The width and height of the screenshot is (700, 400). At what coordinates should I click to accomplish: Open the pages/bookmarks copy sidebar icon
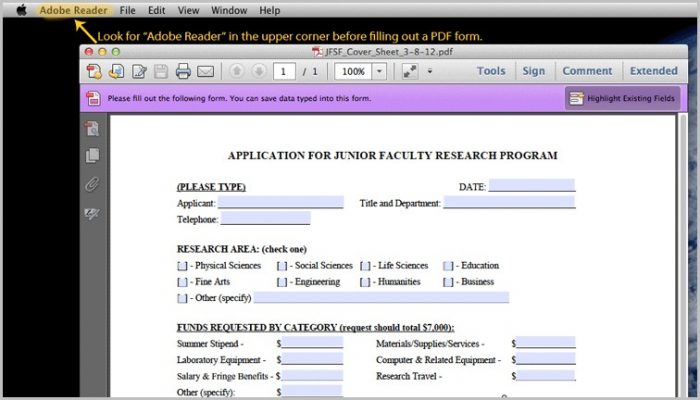tap(92, 156)
